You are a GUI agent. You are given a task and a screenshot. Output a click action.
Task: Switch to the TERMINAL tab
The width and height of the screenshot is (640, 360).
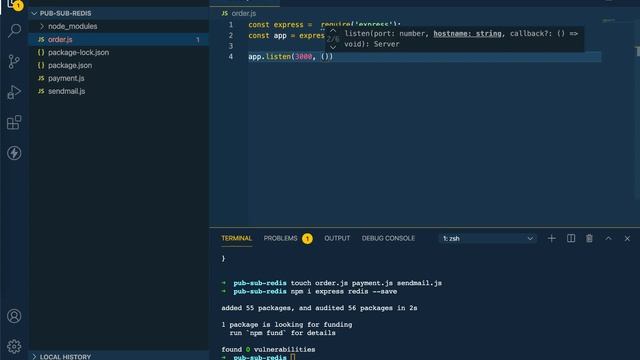[x=236, y=238]
